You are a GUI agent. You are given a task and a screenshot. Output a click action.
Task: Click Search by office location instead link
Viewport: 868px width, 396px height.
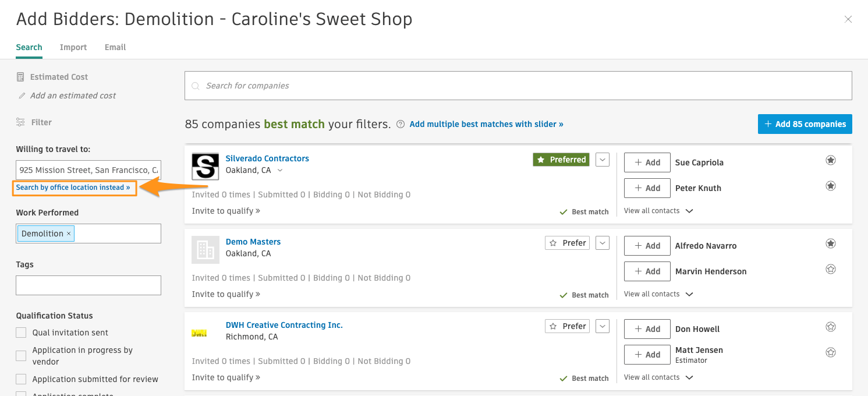73,188
